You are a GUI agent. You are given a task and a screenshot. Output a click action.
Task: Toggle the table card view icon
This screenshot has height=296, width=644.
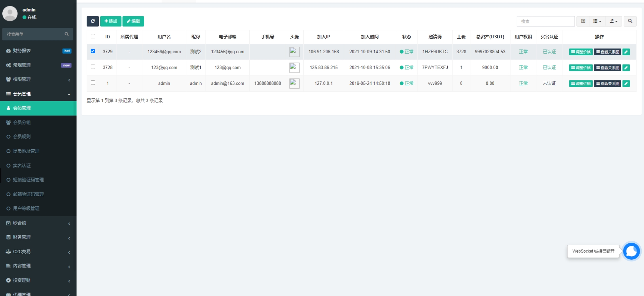[x=583, y=21]
